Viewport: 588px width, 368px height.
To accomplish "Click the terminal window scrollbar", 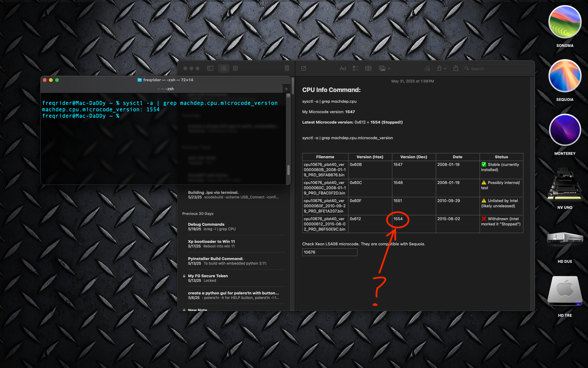I will pyautogui.click(x=288, y=169).
